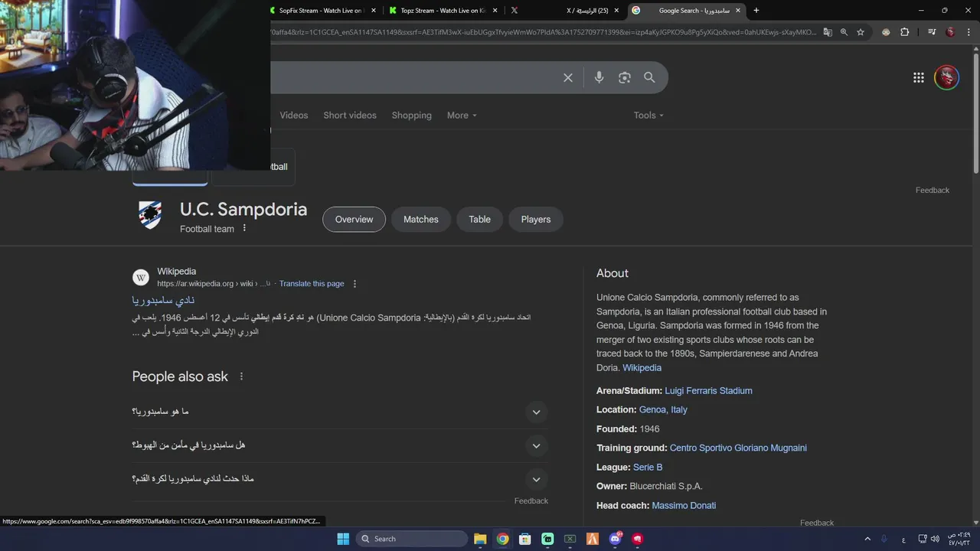Open Discord from the taskbar
This screenshot has height=551, width=980.
tap(615, 539)
